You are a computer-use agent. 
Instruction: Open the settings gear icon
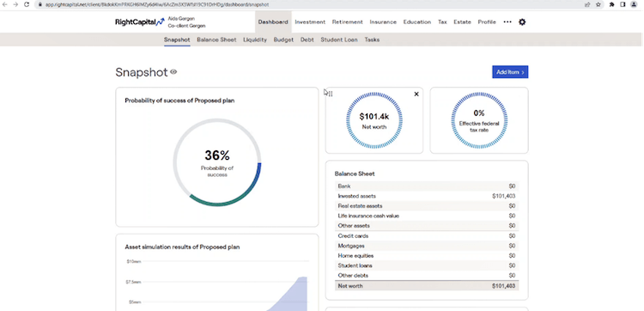point(522,22)
